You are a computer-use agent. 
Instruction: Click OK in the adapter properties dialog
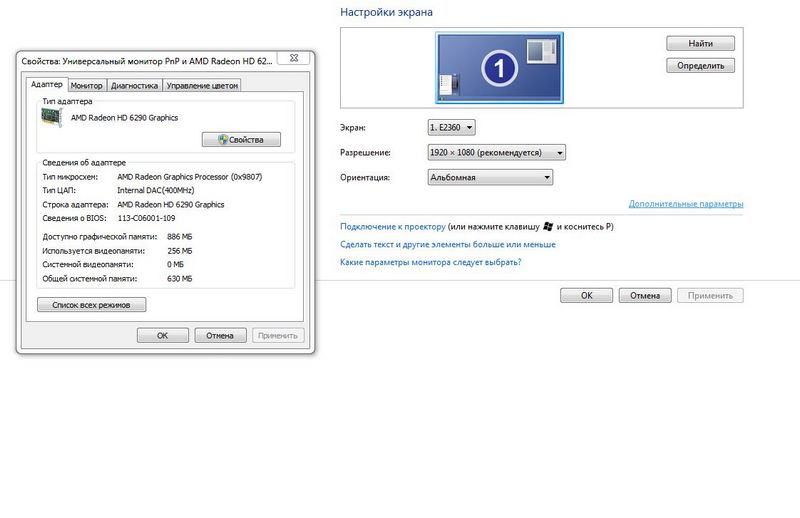[162, 336]
